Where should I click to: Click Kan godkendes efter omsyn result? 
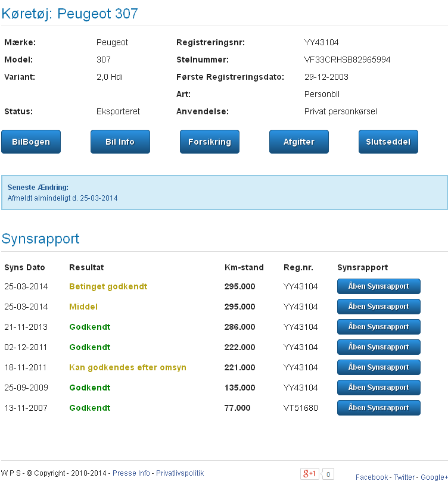point(127,367)
